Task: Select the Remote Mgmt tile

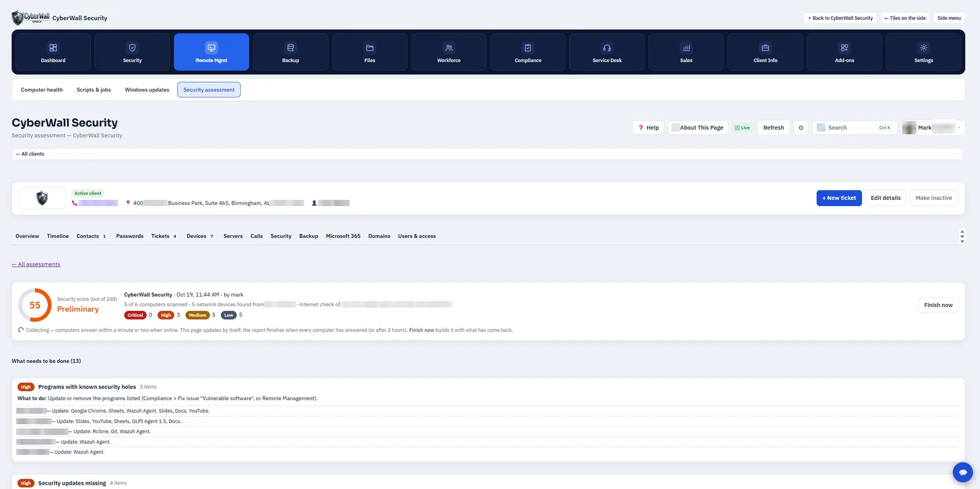Action: [211, 52]
